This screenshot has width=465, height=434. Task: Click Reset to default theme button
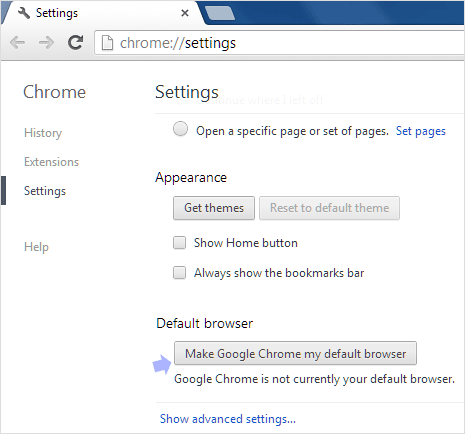click(329, 208)
